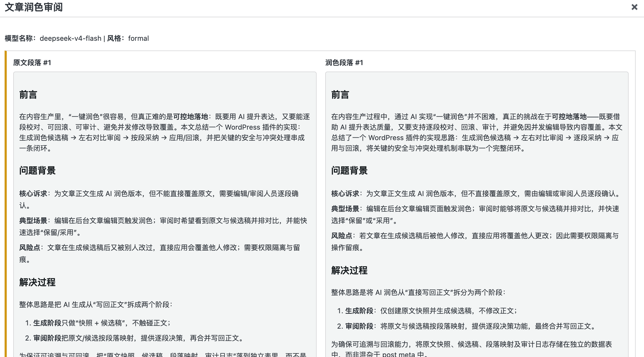The width and height of the screenshot is (644, 357).
Task: Click bold 可控地落地 in original intro
Action: (190, 117)
